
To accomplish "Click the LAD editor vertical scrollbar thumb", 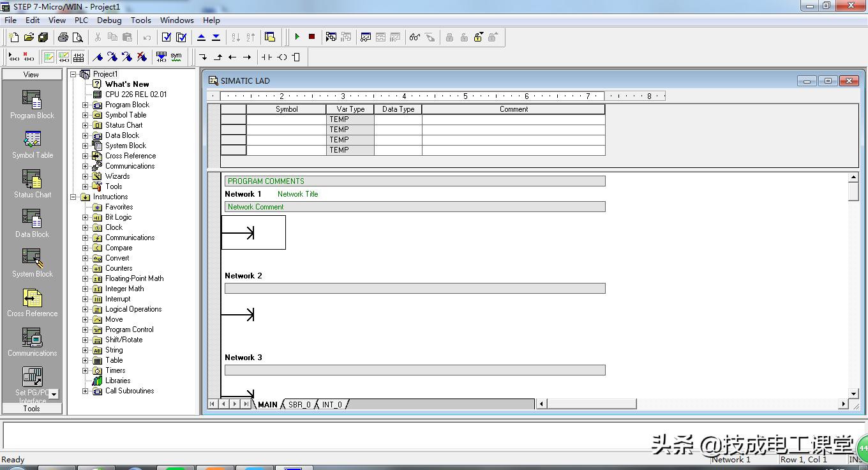I will (x=853, y=192).
